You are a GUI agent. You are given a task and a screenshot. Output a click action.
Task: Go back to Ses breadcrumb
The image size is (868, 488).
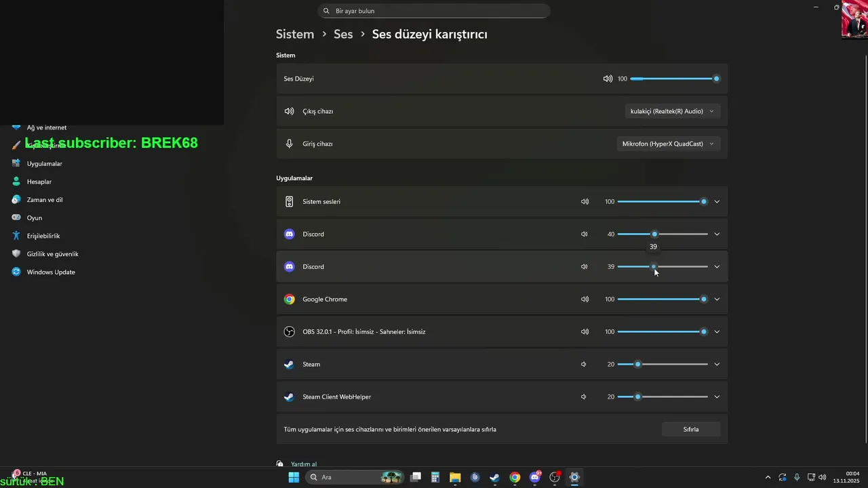343,34
